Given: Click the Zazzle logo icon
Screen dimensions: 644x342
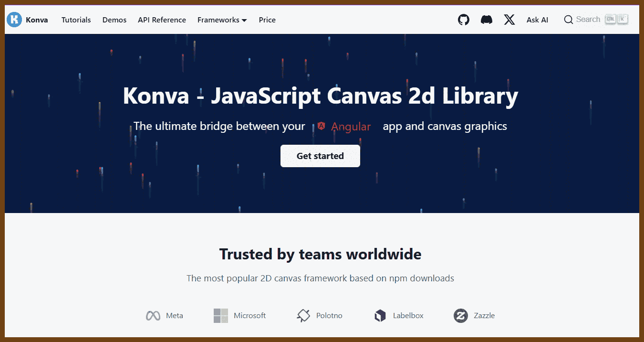Looking at the screenshot, I should tap(460, 316).
